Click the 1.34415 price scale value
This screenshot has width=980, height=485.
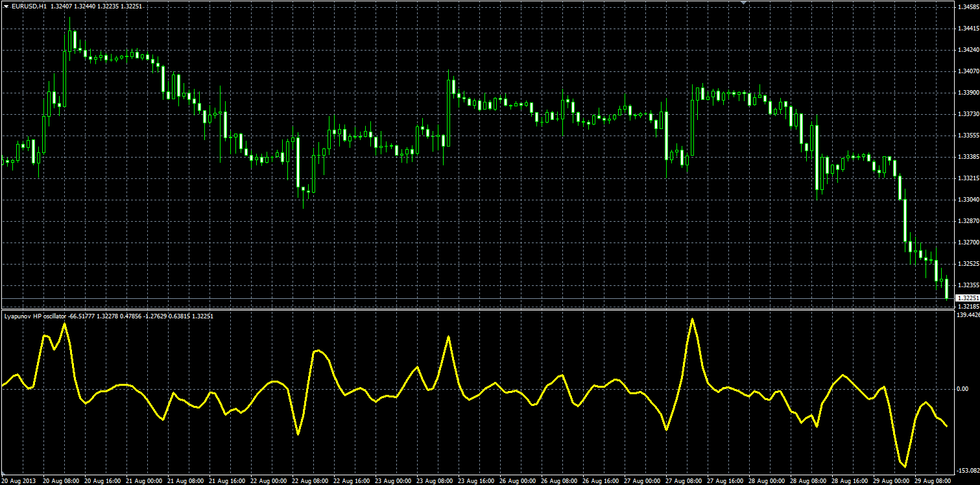(968, 29)
